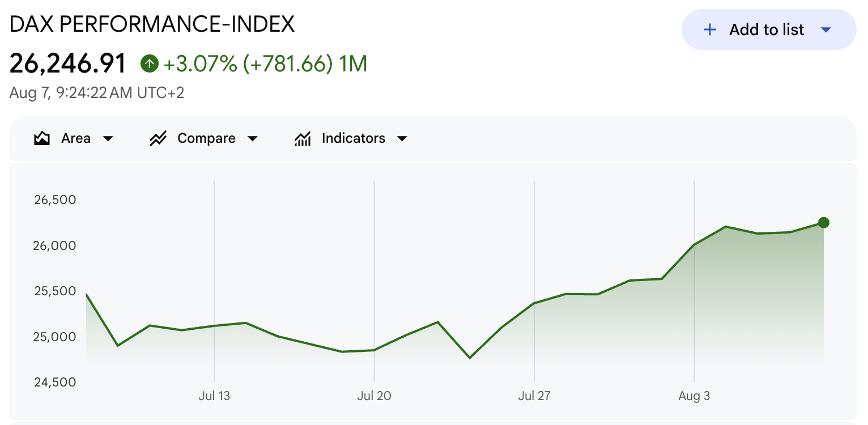Click the Compare label

(206, 138)
